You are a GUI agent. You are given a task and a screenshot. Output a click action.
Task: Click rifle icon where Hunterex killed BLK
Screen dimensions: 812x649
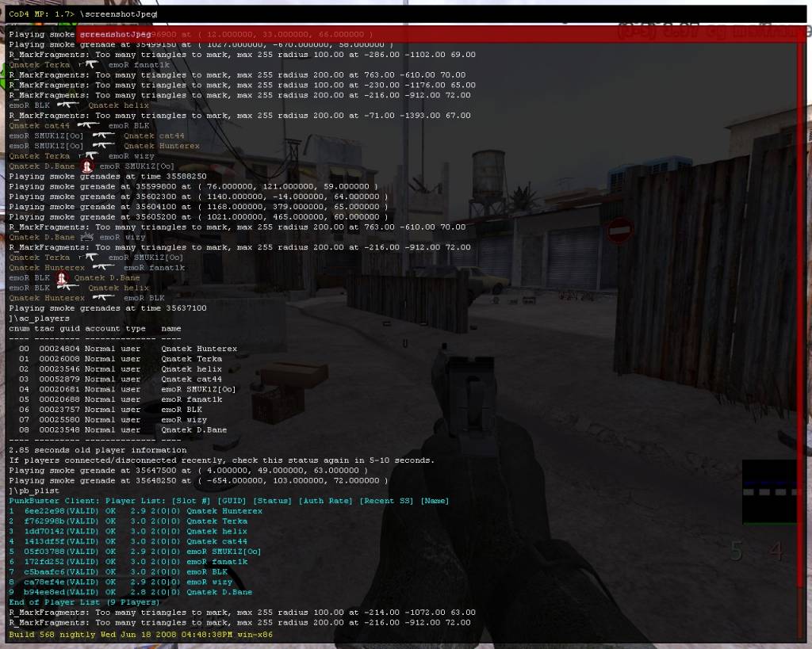click(103, 298)
